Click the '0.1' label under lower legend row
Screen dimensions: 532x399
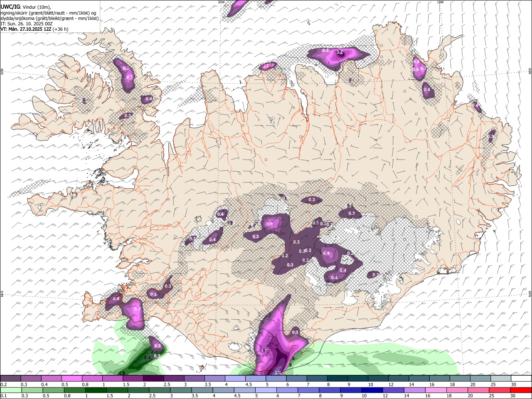pyautogui.click(x=4, y=396)
